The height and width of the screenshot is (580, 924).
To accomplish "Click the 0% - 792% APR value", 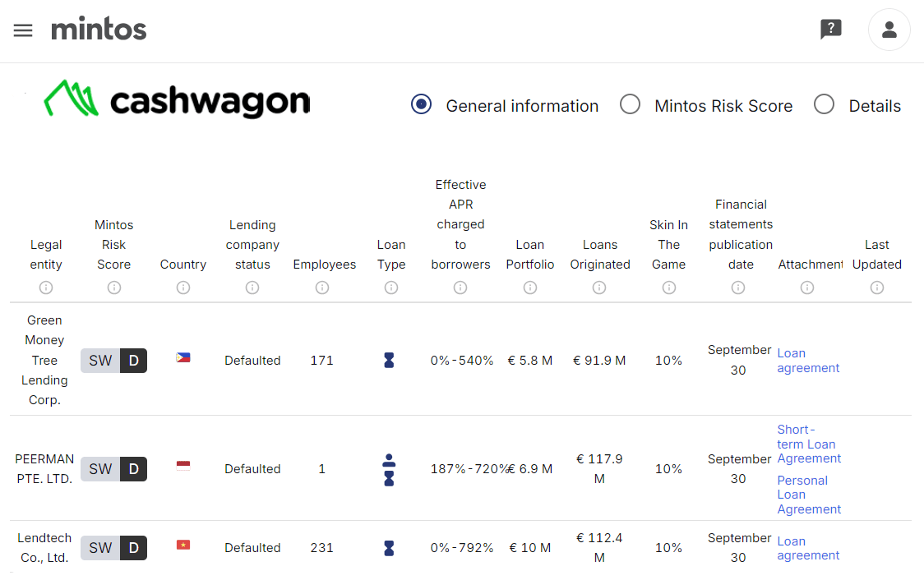I will pos(462,548).
